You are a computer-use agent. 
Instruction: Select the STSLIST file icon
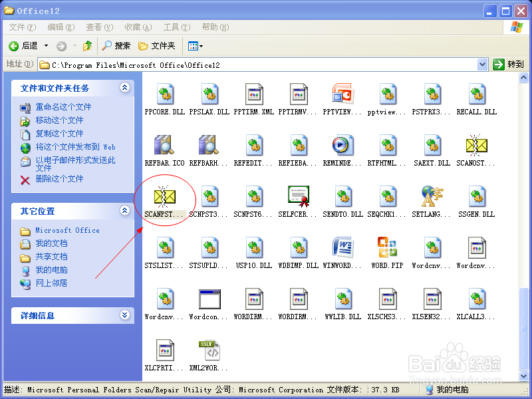click(x=164, y=247)
